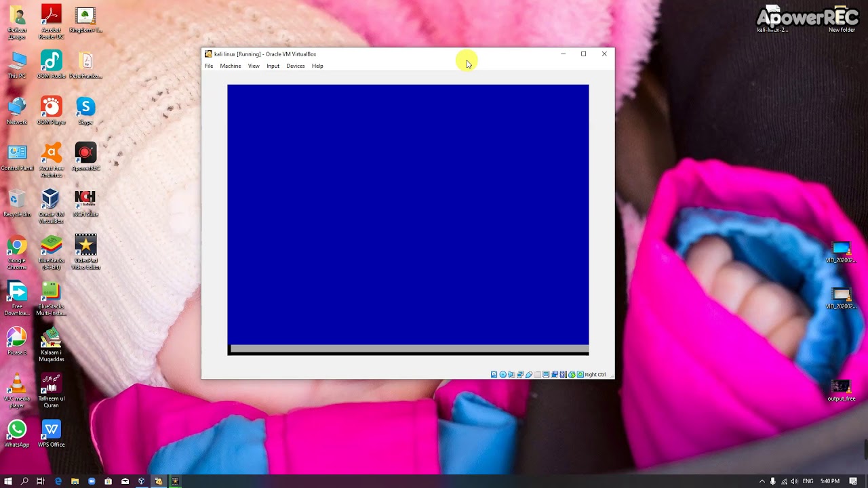Open Acrobat Reader DC desktop icon

pyautogui.click(x=52, y=22)
